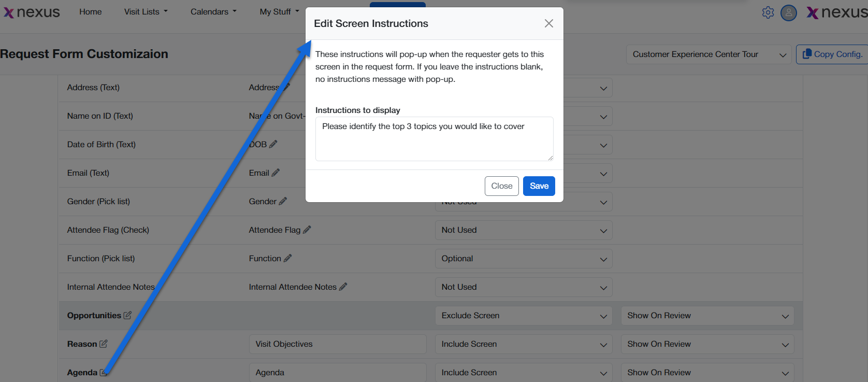Select the Gender (Pick list) field name
Screen dimensions: 868x382
click(x=98, y=201)
